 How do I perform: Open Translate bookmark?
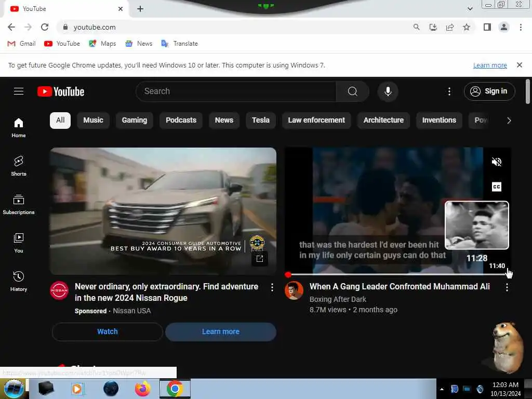(179, 44)
